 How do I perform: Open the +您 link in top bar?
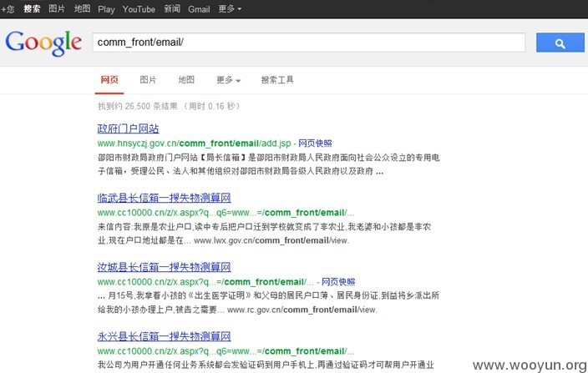(x=8, y=9)
